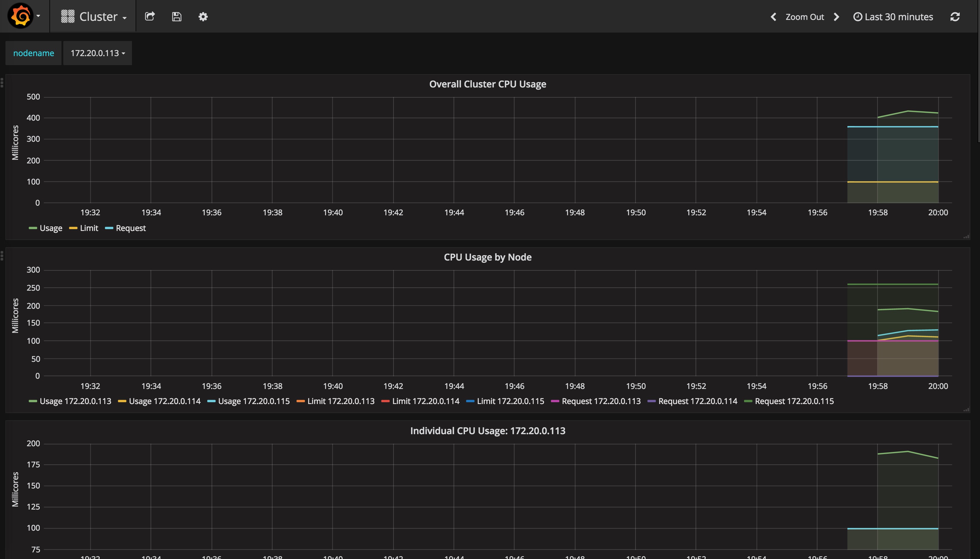The image size is (980, 559).
Task: Open dashboard settings via the gear icon
Action: click(x=203, y=17)
